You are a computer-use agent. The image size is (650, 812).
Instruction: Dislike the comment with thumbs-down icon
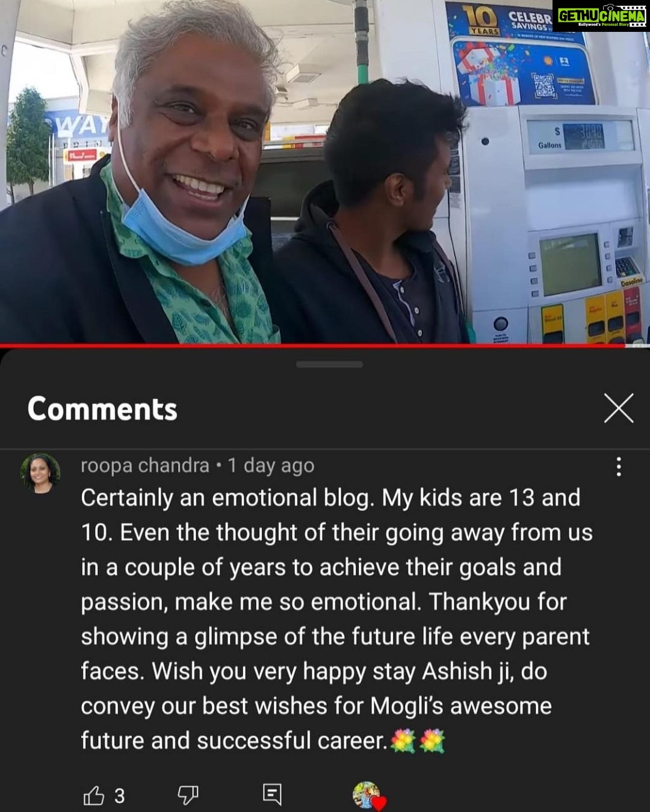click(x=188, y=795)
